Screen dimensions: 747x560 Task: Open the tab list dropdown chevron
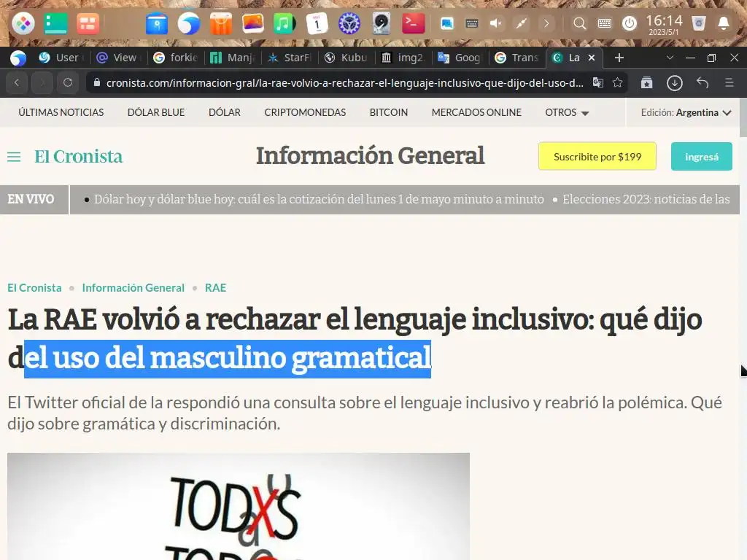pos(670,58)
